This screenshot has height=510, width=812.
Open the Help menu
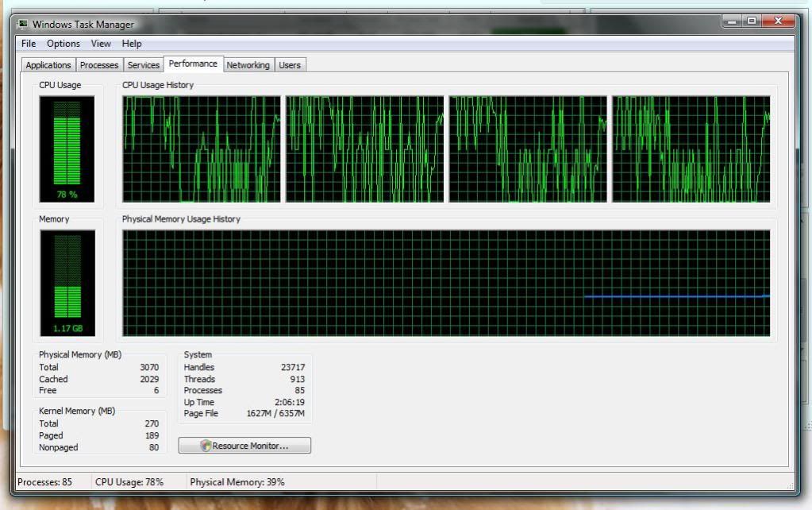pos(132,44)
